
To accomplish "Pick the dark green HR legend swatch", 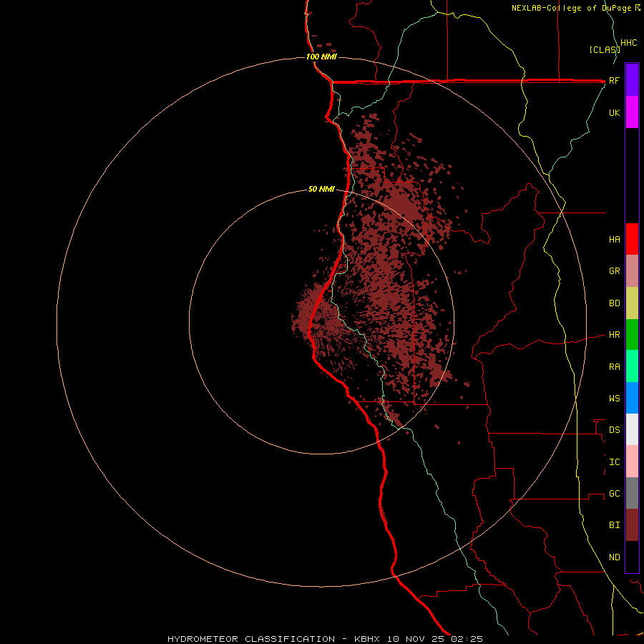I will click(x=632, y=335).
